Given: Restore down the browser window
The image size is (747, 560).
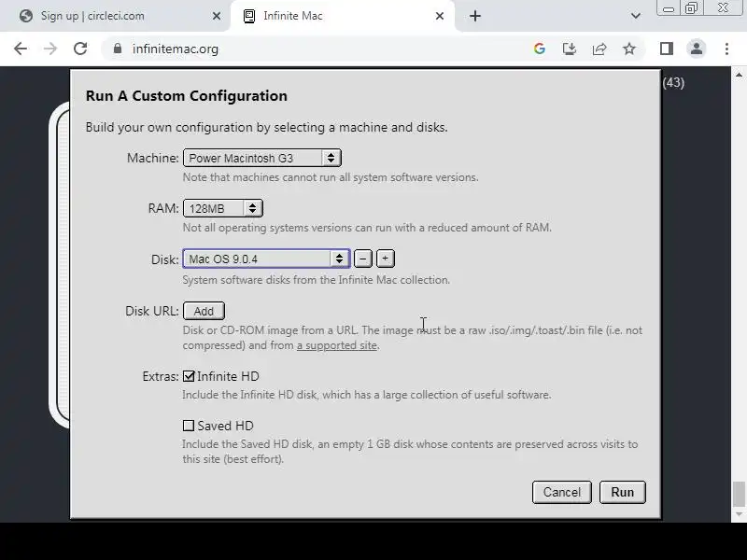Looking at the screenshot, I should coord(691,8).
